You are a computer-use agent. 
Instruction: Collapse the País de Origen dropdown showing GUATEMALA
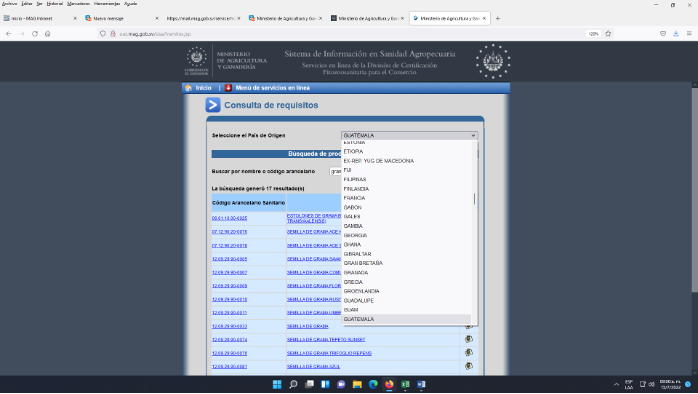click(x=409, y=135)
